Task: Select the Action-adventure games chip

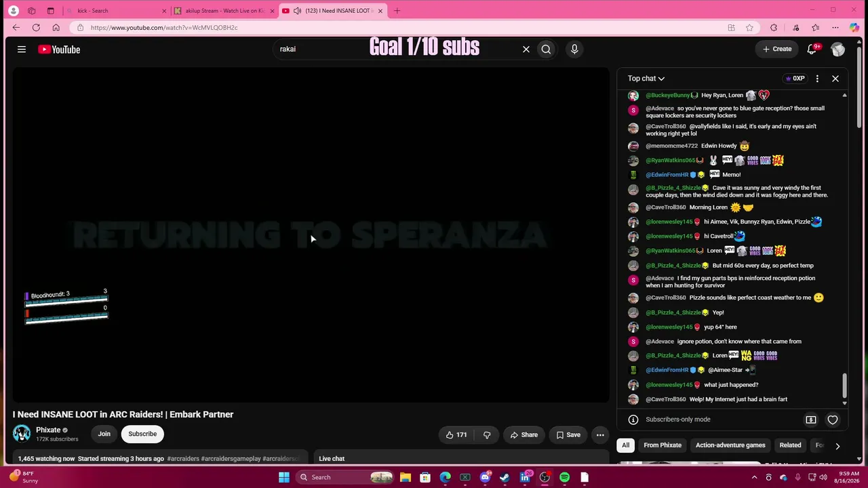Action: pos(730,445)
